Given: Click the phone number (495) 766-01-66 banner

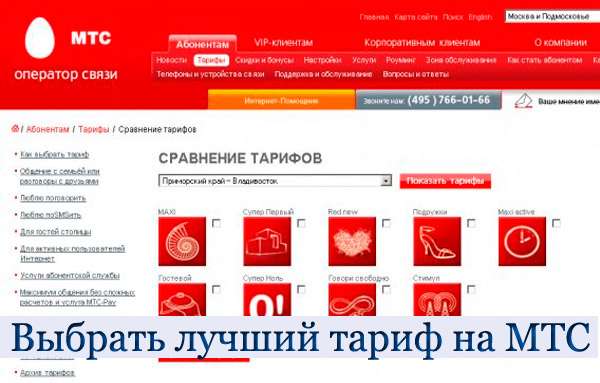Looking at the screenshot, I should (x=429, y=100).
